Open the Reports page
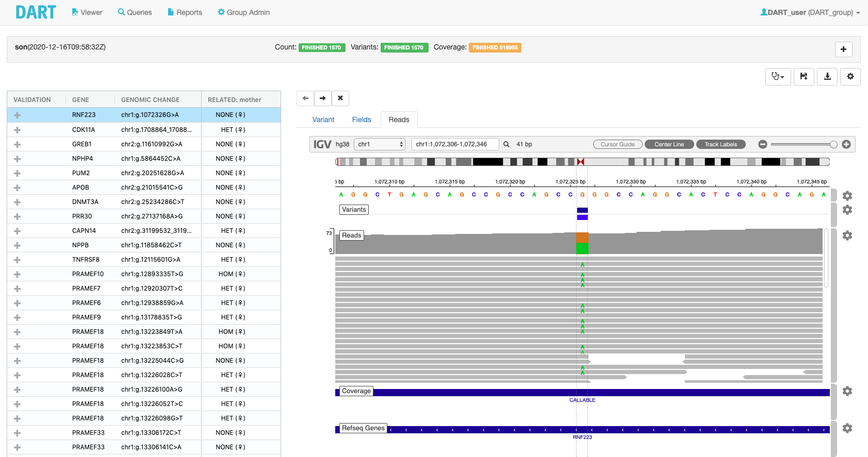Viewport: 868px width, 457px height. pos(185,12)
